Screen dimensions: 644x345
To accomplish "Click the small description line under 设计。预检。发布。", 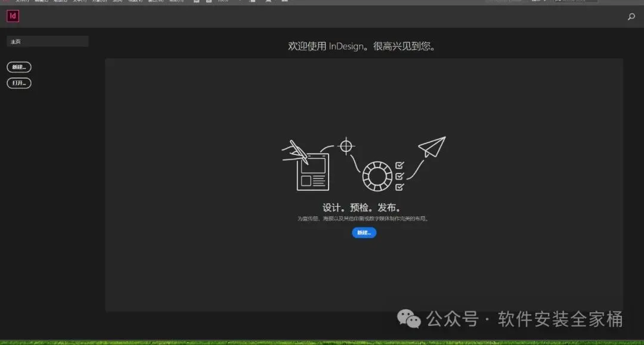I will [x=363, y=219].
